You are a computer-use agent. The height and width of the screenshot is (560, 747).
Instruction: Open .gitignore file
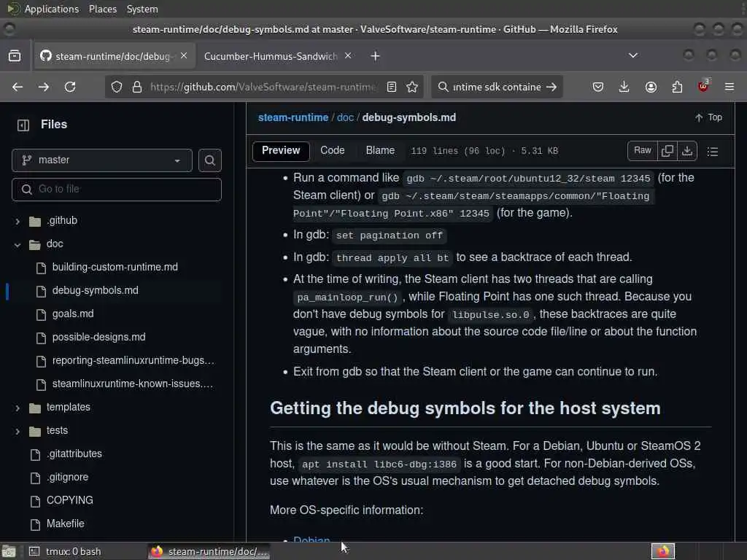[x=67, y=477]
